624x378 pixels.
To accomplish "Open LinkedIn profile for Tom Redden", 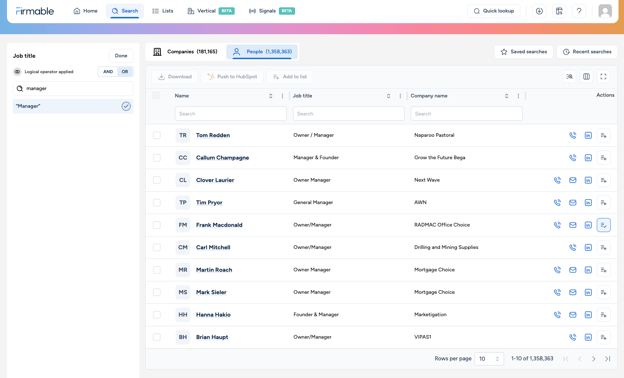I will (588, 135).
